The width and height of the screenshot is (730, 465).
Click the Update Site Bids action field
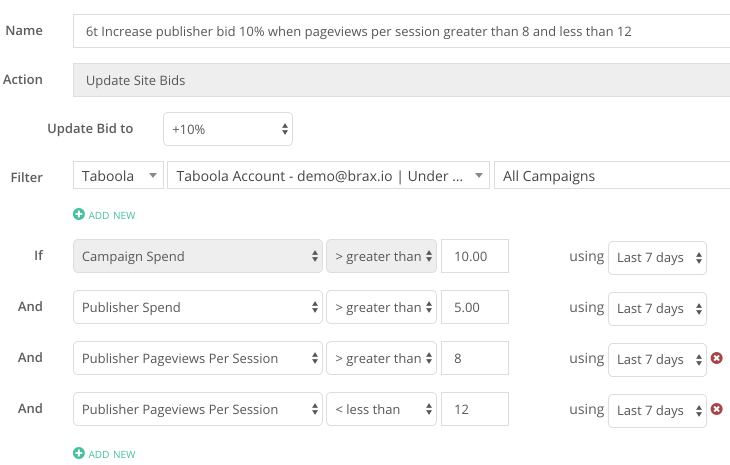click(401, 80)
